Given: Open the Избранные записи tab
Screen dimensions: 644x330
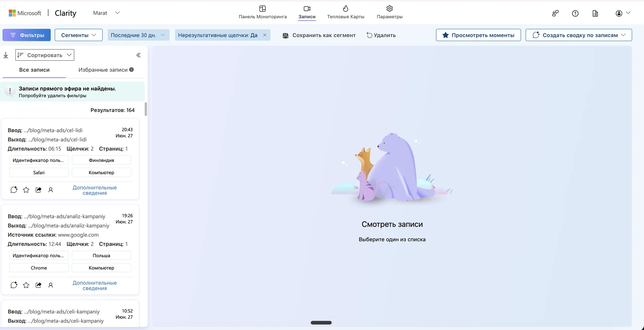Looking at the screenshot, I should (106, 70).
